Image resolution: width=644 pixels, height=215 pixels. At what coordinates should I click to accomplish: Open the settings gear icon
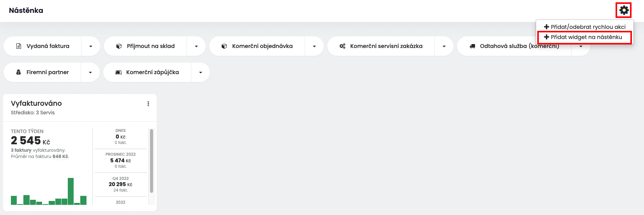pyautogui.click(x=624, y=10)
